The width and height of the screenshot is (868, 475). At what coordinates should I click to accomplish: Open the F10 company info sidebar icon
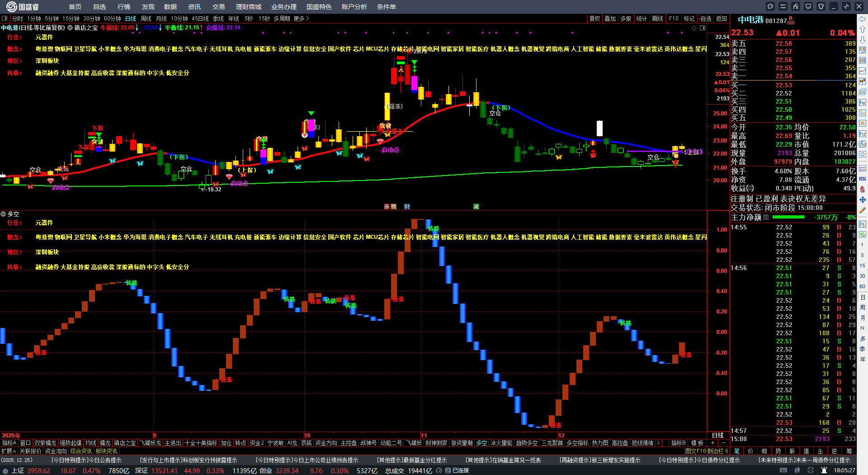click(x=863, y=103)
